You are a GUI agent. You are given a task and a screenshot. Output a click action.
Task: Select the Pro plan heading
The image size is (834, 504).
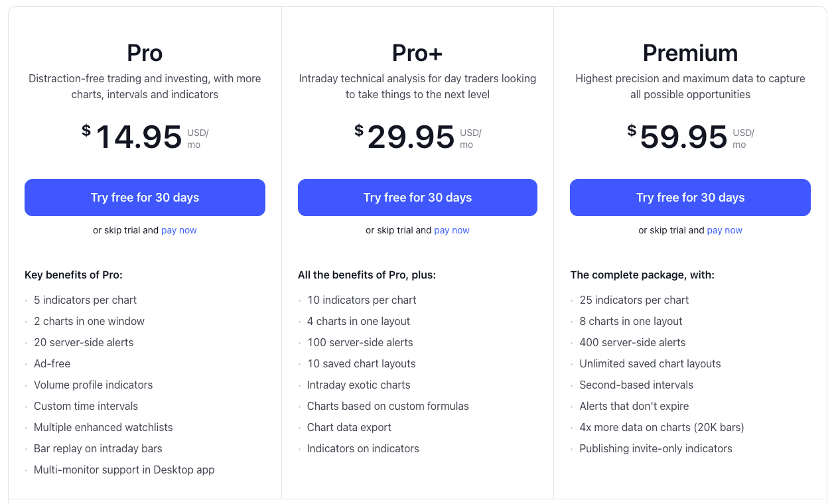(145, 53)
